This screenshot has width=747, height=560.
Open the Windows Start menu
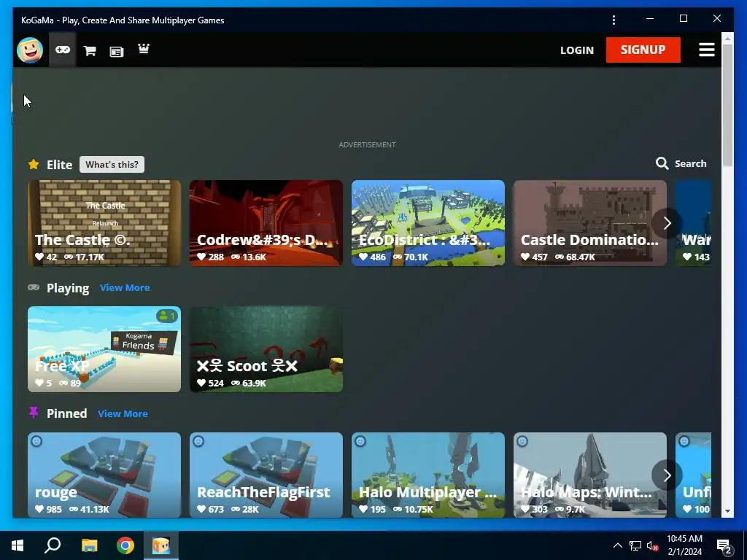(x=18, y=545)
